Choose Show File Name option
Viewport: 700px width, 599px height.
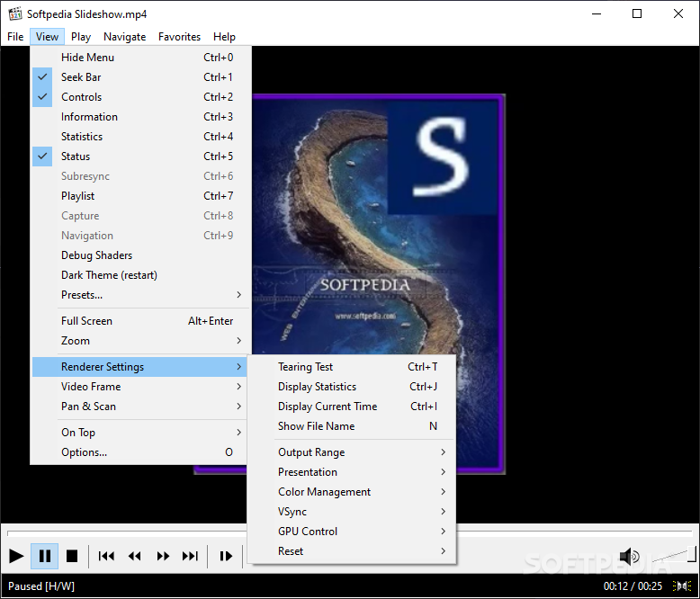tap(351, 426)
